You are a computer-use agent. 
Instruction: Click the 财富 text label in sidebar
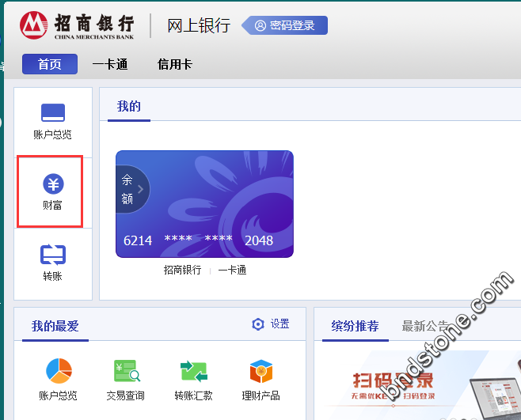click(52, 205)
